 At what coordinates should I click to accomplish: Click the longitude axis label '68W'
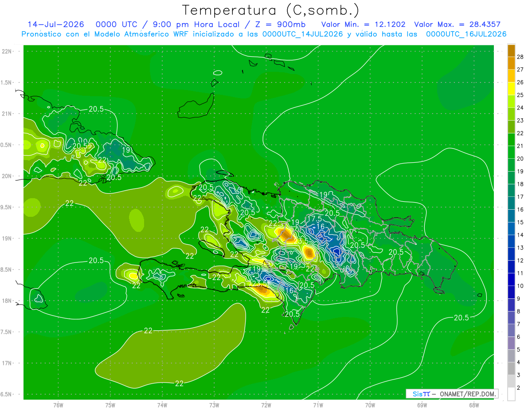(474, 406)
